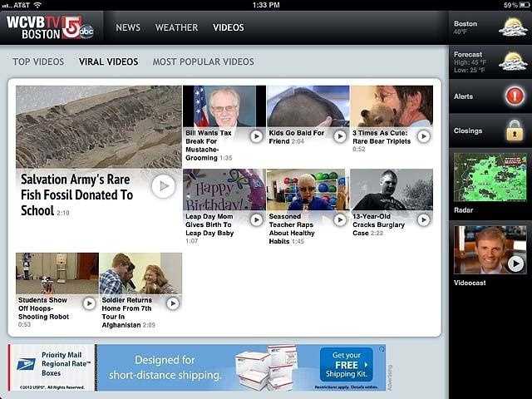The image size is (532, 399).
Task: Open the News section
Action: (x=128, y=27)
